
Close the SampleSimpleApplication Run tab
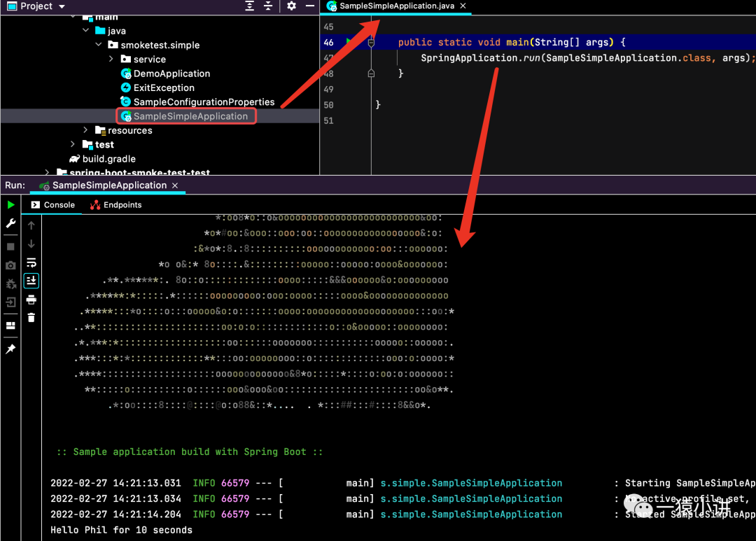coord(175,185)
